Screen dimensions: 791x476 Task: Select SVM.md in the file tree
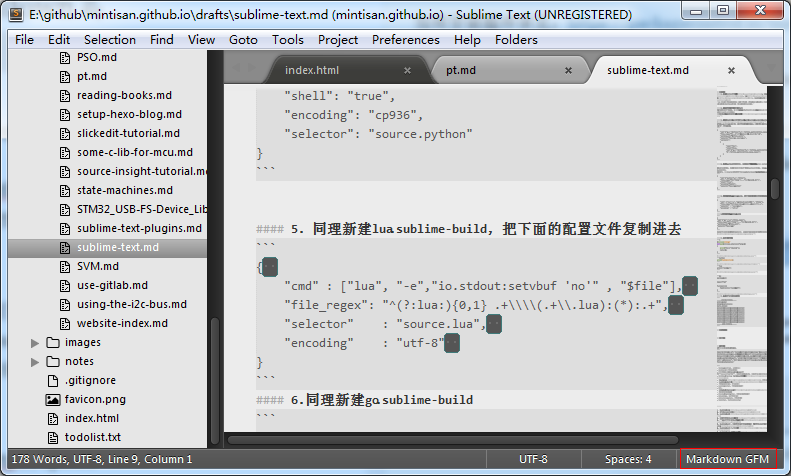click(98, 267)
